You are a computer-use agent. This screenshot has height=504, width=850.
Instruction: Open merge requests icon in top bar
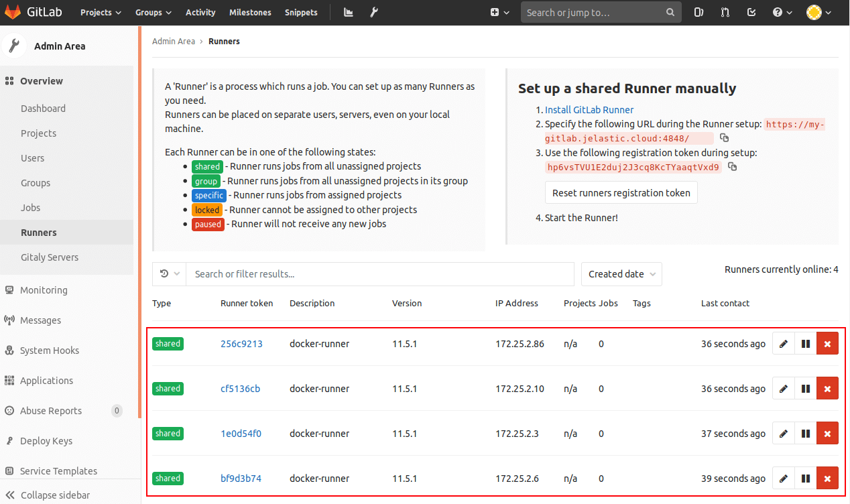tap(725, 12)
